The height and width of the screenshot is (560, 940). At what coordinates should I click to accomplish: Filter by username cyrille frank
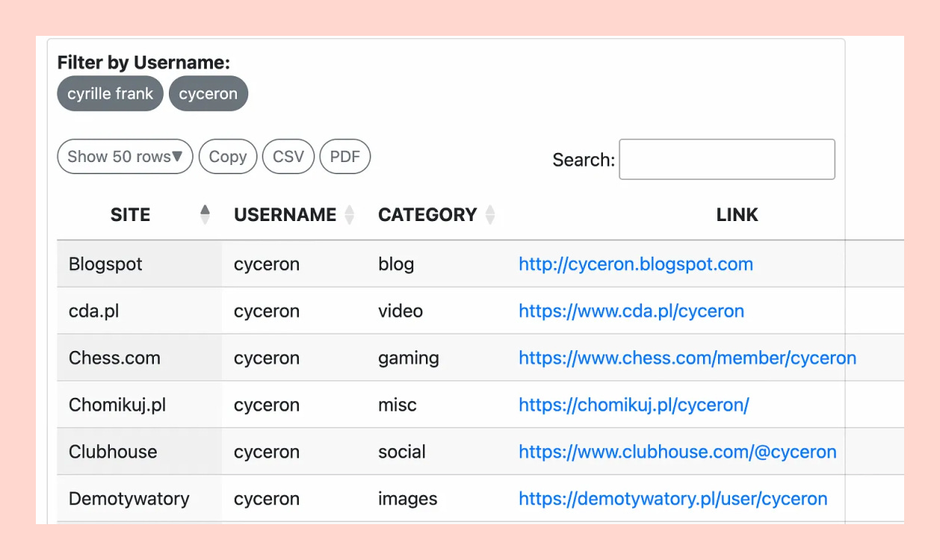point(110,93)
